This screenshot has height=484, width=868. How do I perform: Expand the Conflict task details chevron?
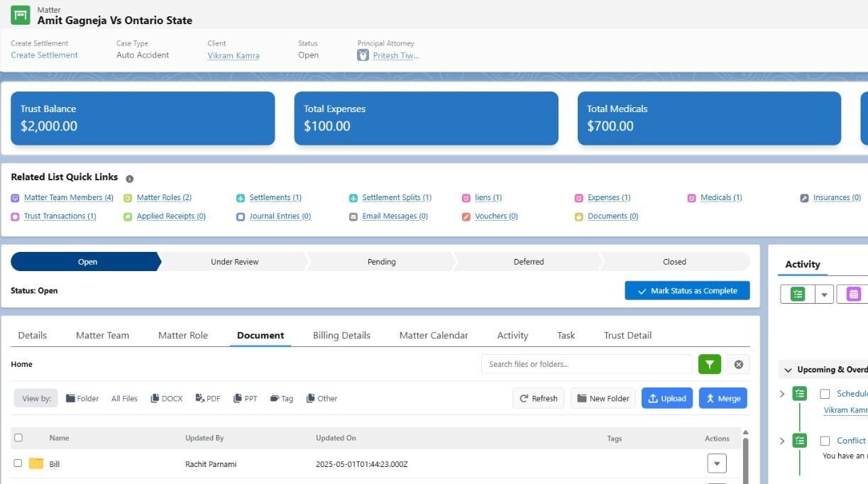tap(782, 441)
